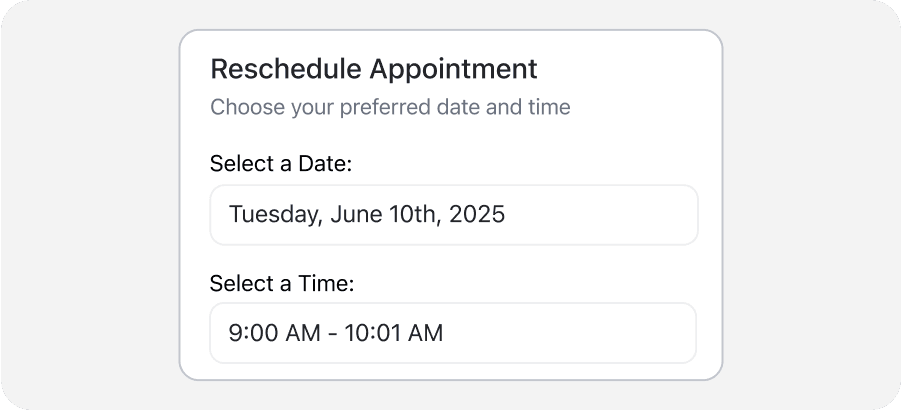Viewport: 901px width, 410px height.
Task: Click the "10:01 AM" end time text
Action: 393,333
